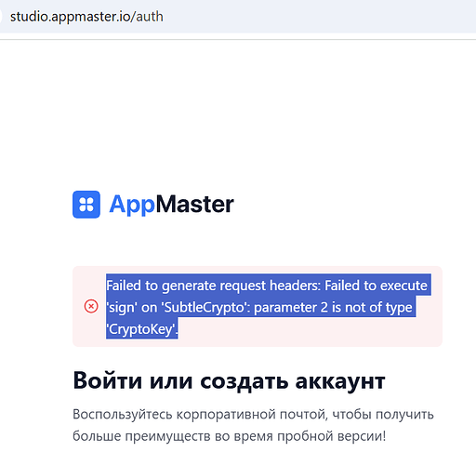Click the word 'SubtleCrypto' in the error
This screenshot has height=465, width=476.
coord(206,308)
